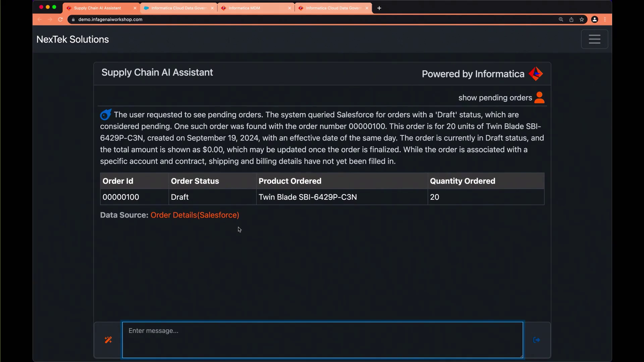Reload the page with browser refresh icon

tap(60, 19)
